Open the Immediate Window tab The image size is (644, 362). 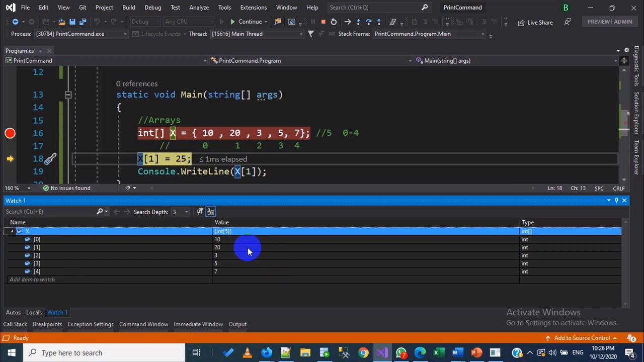click(198, 324)
